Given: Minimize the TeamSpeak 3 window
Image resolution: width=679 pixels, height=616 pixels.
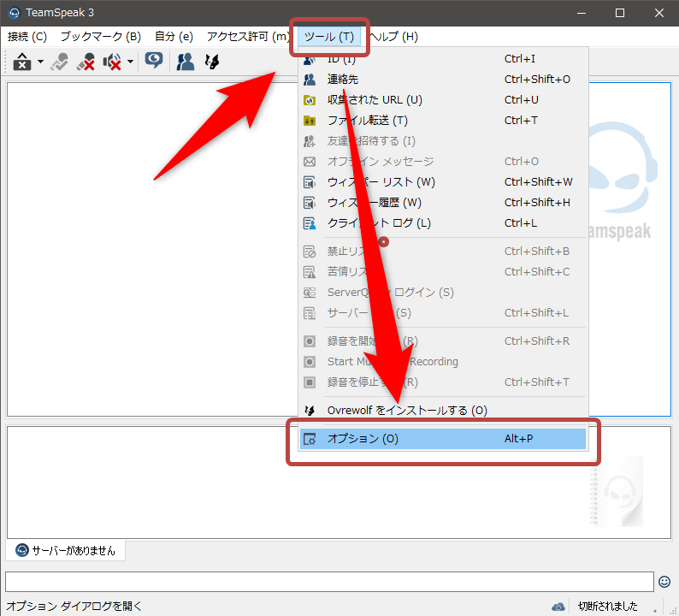Looking at the screenshot, I should (x=582, y=13).
